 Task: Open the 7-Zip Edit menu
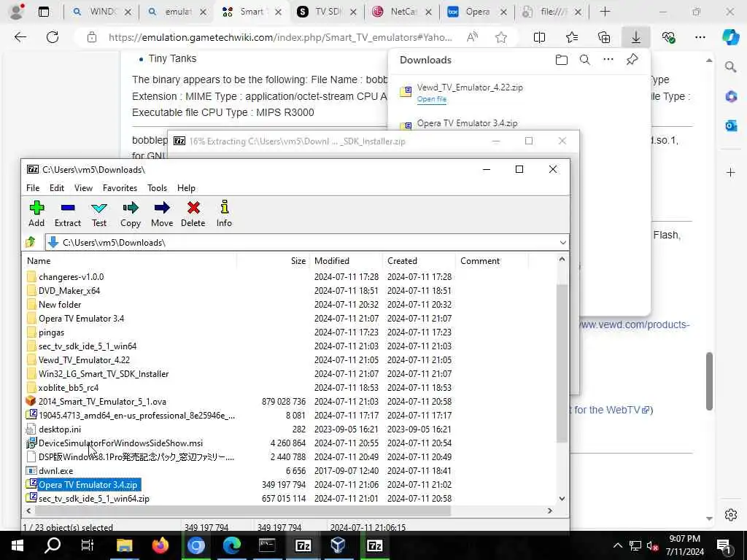(x=57, y=187)
